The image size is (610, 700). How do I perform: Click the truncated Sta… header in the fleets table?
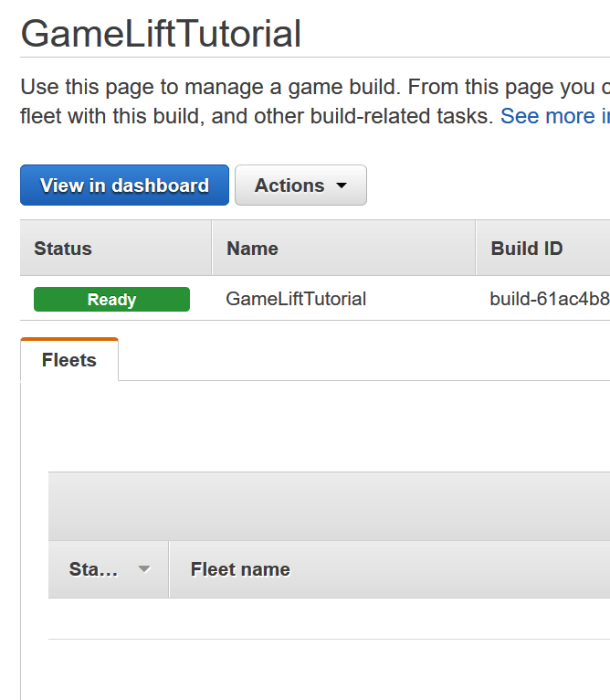tap(93, 569)
